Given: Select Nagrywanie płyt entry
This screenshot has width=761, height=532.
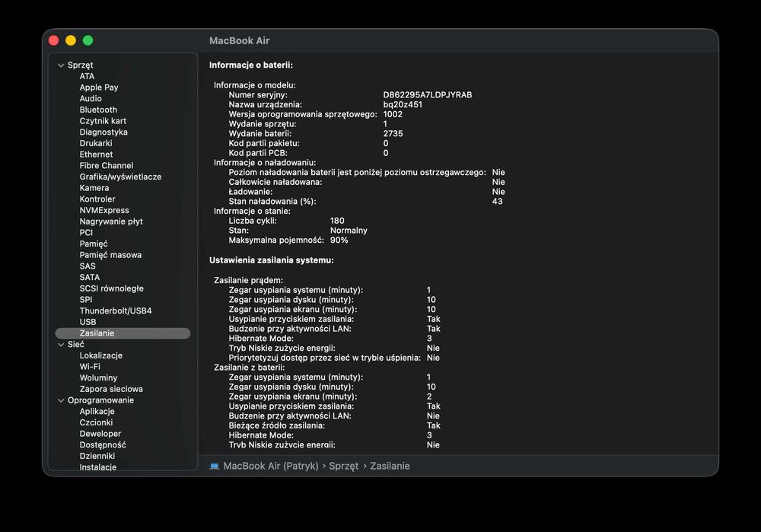Looking at the screenshot, I should 111,221.
